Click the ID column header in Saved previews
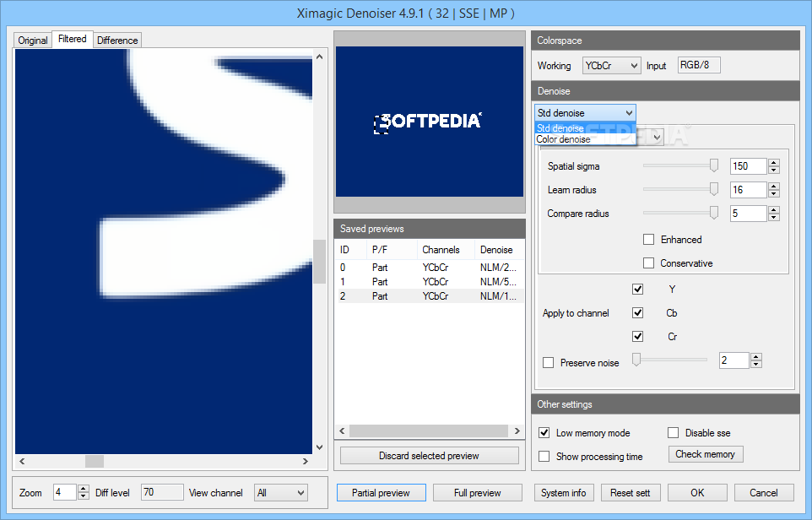Viewport: 812px width, 520px height. coord(351,250)
